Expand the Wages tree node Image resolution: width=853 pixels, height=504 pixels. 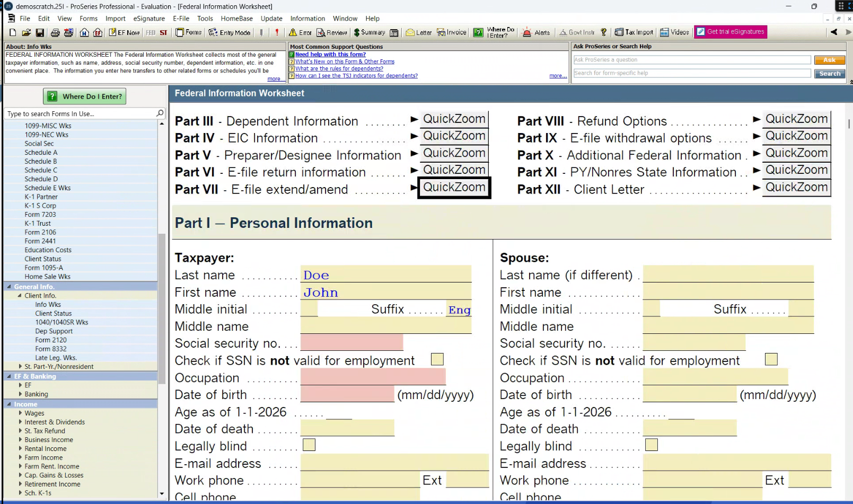pos(20,413)
